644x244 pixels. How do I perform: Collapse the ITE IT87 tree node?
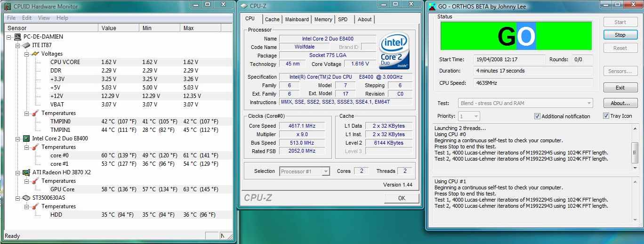point(18,45)
